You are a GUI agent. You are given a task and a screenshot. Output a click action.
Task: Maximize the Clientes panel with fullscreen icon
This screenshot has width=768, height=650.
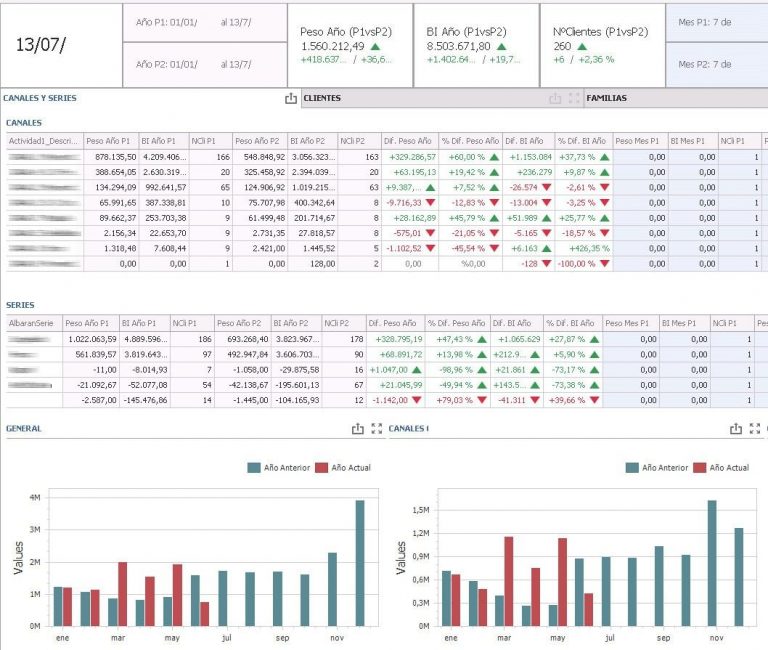click(573, 99)
